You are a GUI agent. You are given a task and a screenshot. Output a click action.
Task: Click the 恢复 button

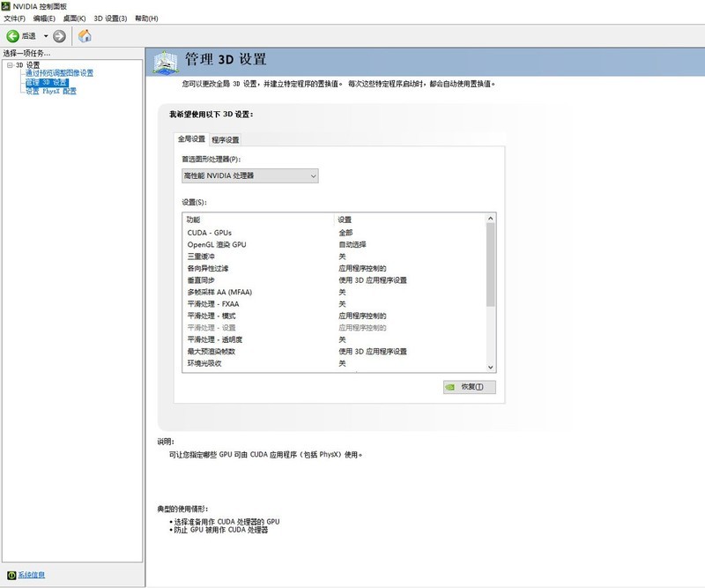pyautogui.click(x=471, y=386)
